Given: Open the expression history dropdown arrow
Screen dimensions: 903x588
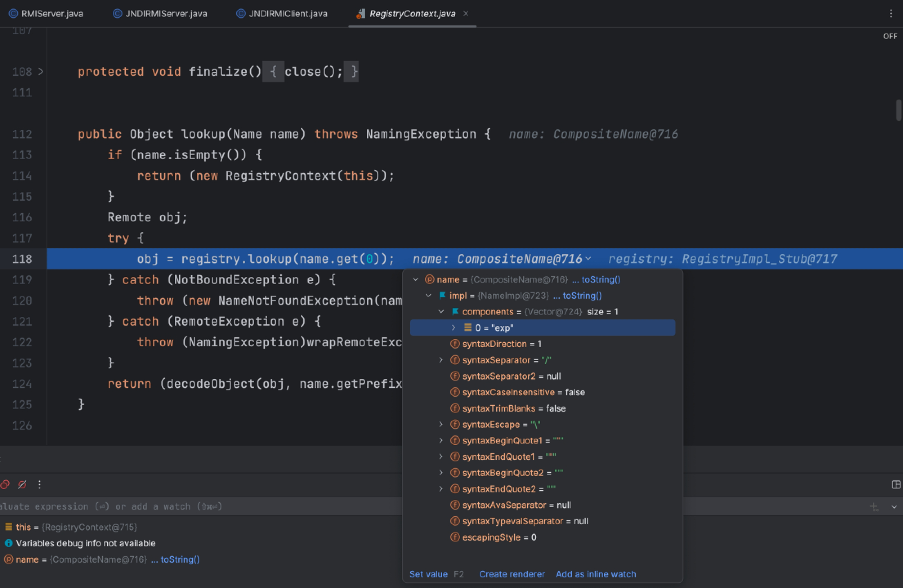Looking at the screenshot, I should [x=894, y=507].
